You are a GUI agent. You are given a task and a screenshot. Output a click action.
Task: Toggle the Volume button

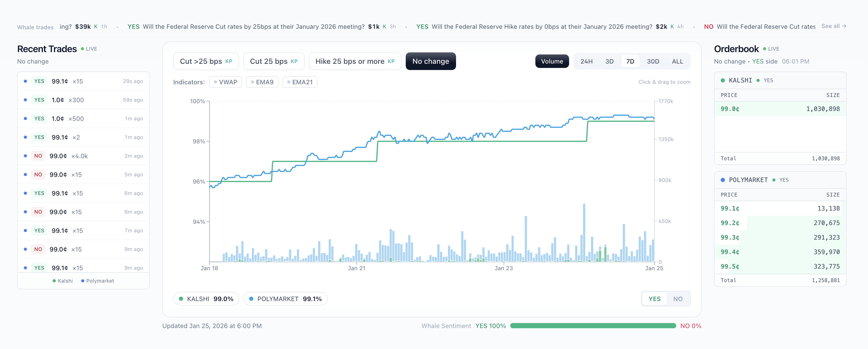click(552, 61)
